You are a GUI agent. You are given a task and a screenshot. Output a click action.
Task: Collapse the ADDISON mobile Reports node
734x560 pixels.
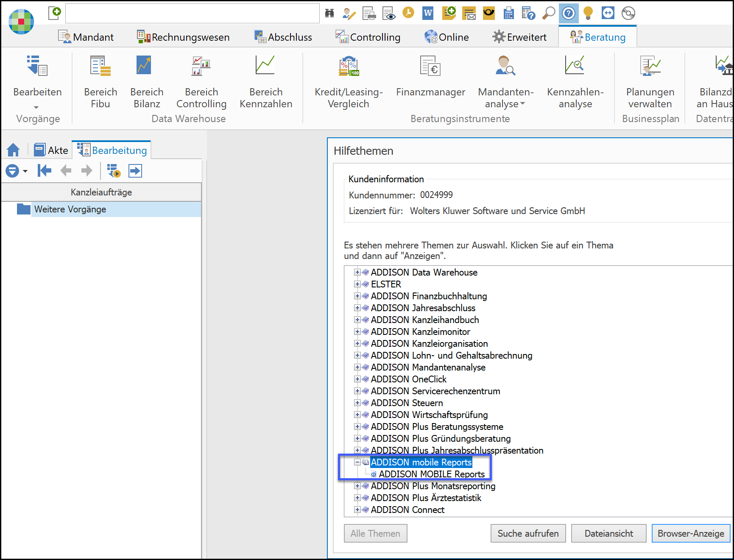[357, 462]
